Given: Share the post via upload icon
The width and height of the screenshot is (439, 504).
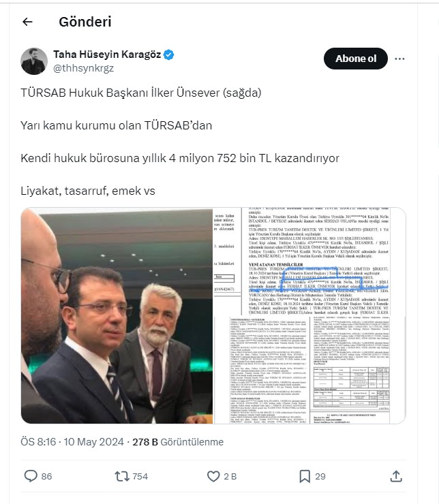Looking at the screenshot, I should coord(396,476).
